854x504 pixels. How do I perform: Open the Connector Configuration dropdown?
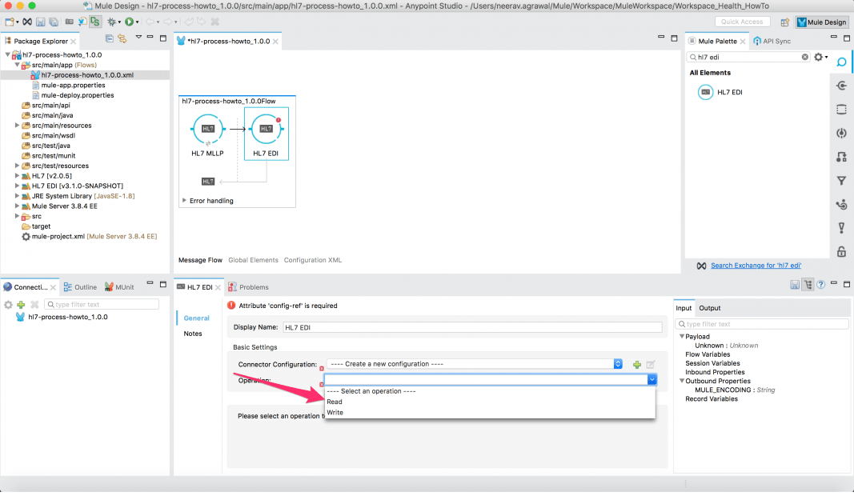coord(617,363)
